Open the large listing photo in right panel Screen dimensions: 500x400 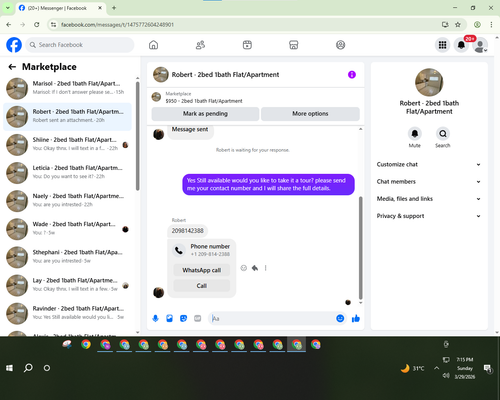[429, 82]
